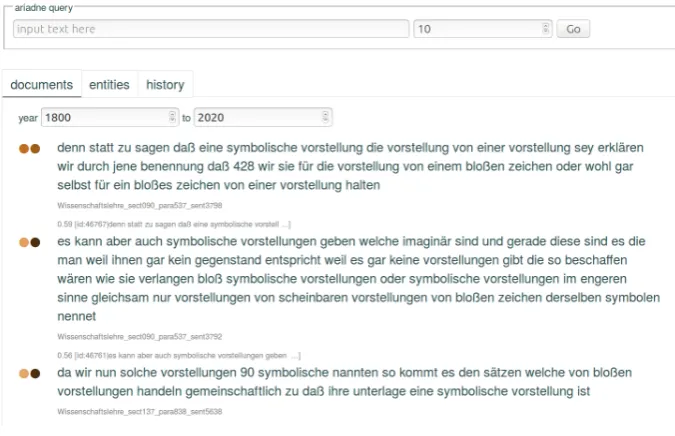Click source label Wissenschaftslehre_sect137_para838_sent5638

140,411
